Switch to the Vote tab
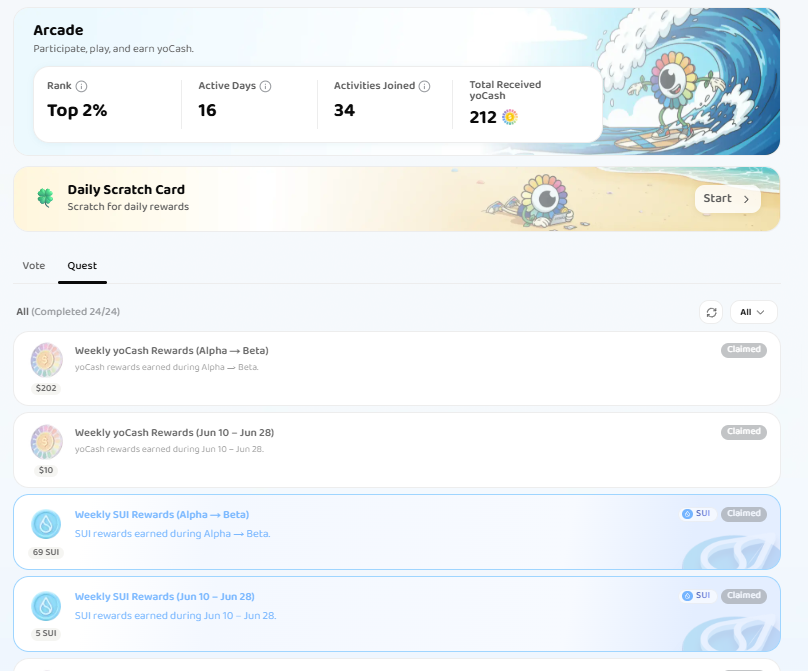 click(33, 266)
